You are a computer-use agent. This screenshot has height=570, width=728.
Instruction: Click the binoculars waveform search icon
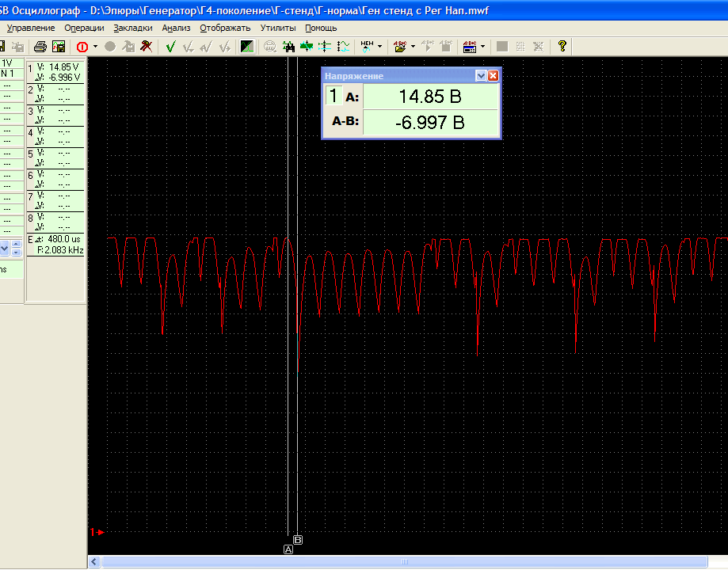pyautogui.click(x=288, y=47)
